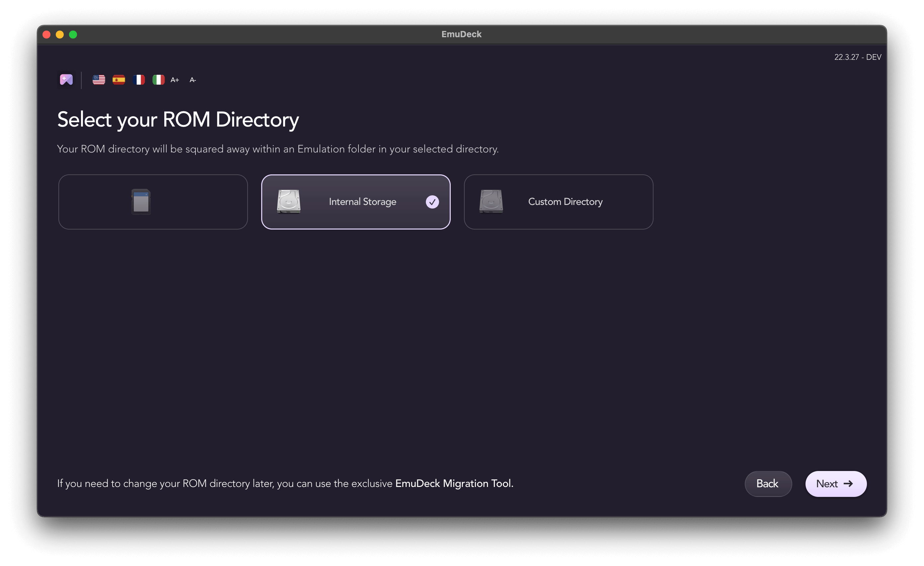Select the Italian flag language icon
The height and width of the screenshot is (566, 924).
(x=159, y=80)
